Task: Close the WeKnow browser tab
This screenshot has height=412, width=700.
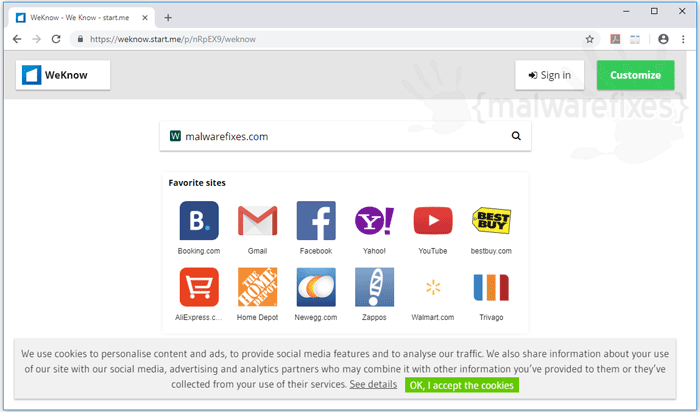Action: click(x=145, y=18)
